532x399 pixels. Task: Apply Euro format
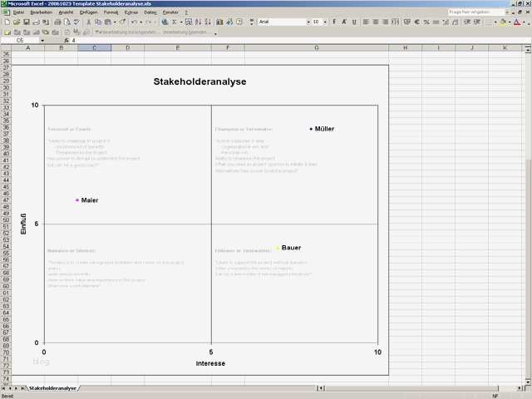[417, 22]
